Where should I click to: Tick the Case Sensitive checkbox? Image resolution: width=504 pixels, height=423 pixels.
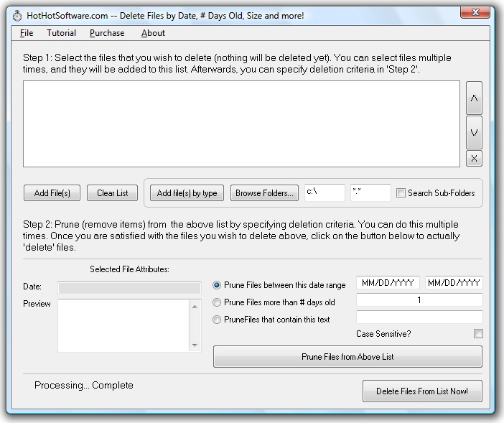tap(478, 334)
